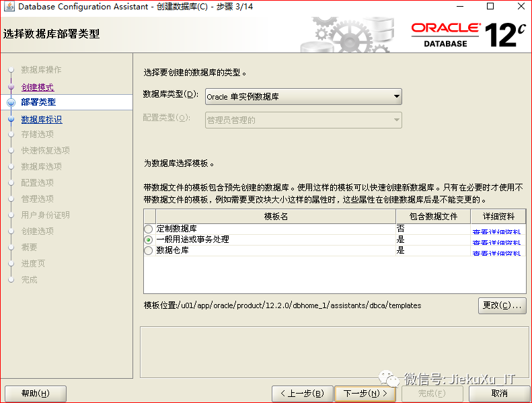Screen dimensions: 532x403
Task: Cancel the wizard with 取消
Action: [x=499, y=394]
